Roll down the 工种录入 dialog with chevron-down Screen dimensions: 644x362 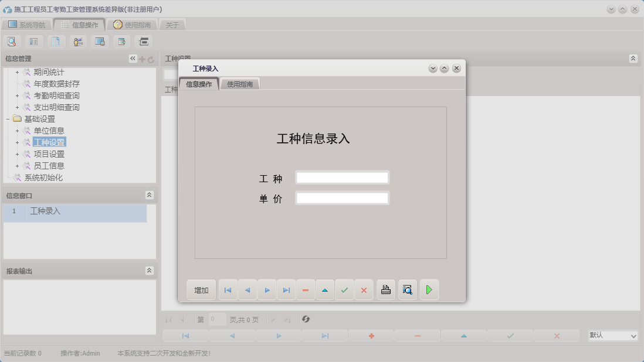pos(433,69)
